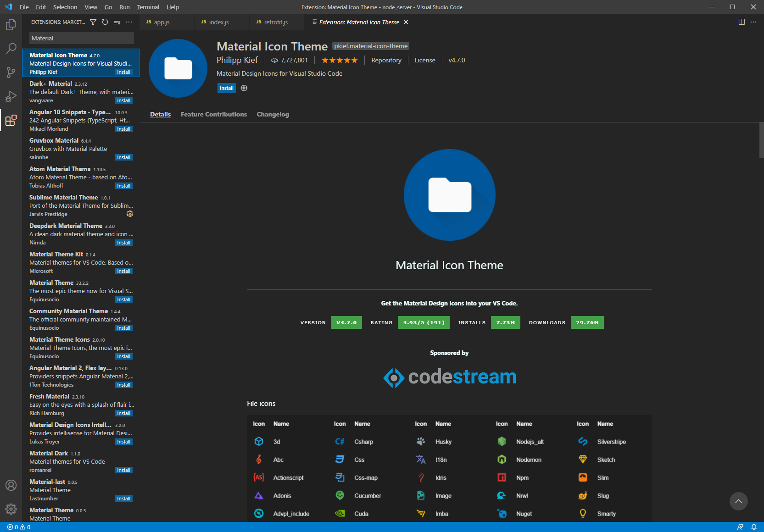The image size is (764, 532).
Task: Switch to the index.js tab
Action: click(x=222, y=22)
